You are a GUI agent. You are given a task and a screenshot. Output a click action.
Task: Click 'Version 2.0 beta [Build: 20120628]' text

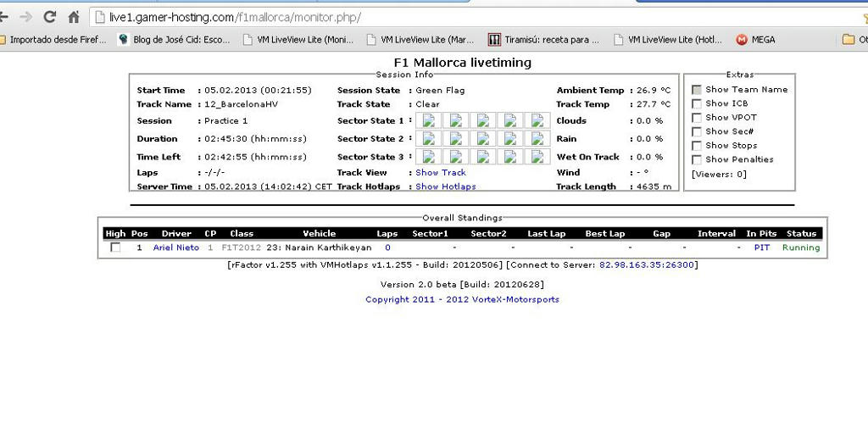(x=462, y=285)
